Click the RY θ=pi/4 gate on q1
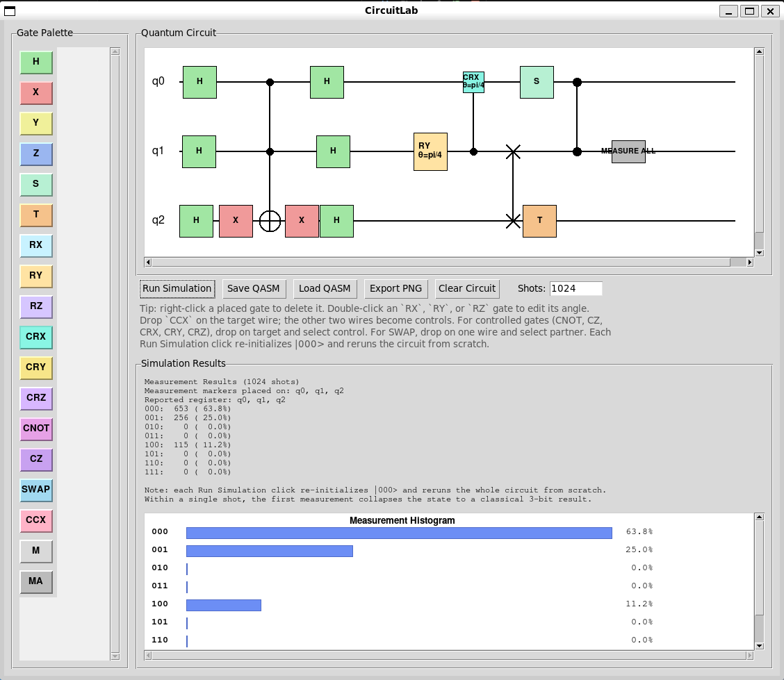 [430, 151]
